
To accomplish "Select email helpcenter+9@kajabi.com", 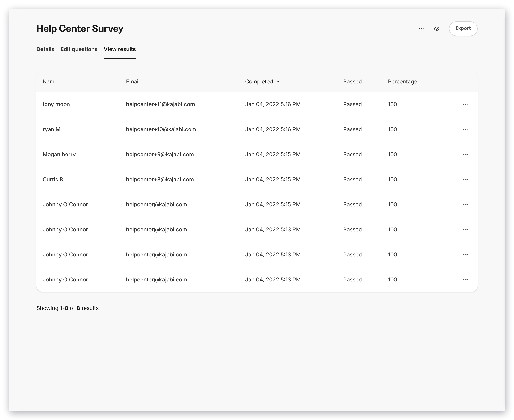I will coord(160,154).
